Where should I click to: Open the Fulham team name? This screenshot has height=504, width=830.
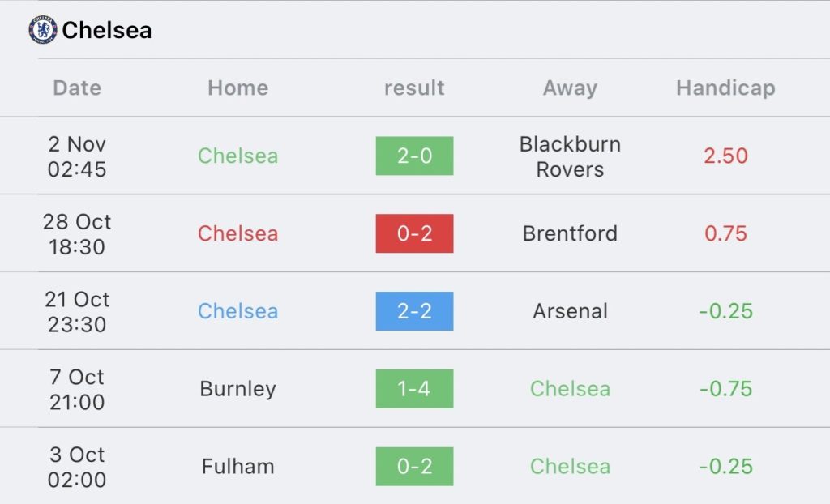(237, 467)
